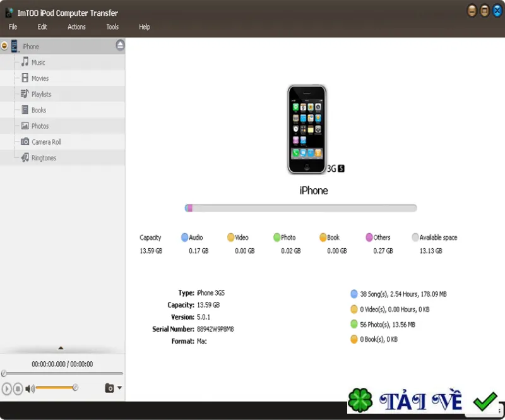505x420 pixels.
Task: Open the Movies category
Action: click(62, 78)
